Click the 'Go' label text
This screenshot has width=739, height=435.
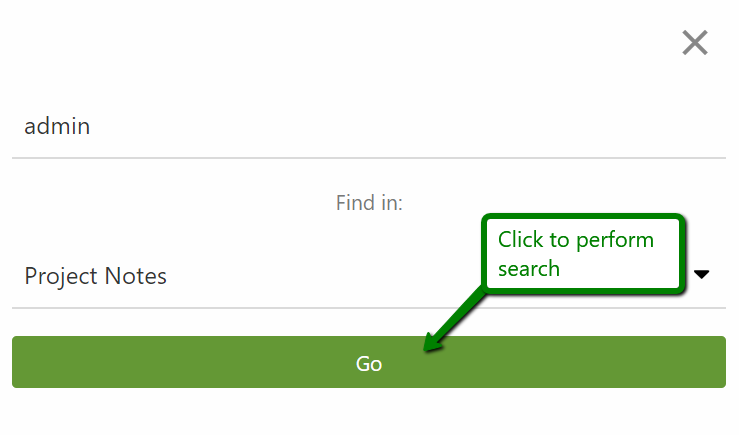coord(369,364)
